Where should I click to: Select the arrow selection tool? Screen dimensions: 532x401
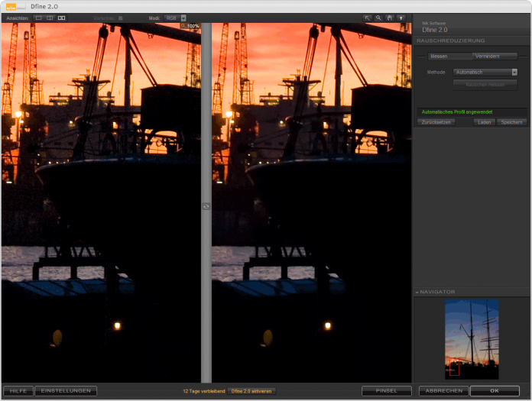point(367,18)
